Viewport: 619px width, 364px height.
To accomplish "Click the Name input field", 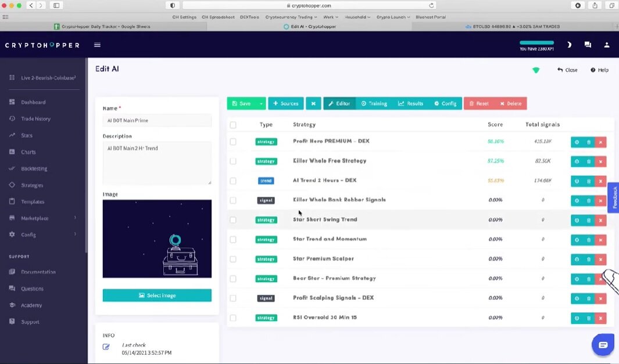I will click(x=157, y=120).
